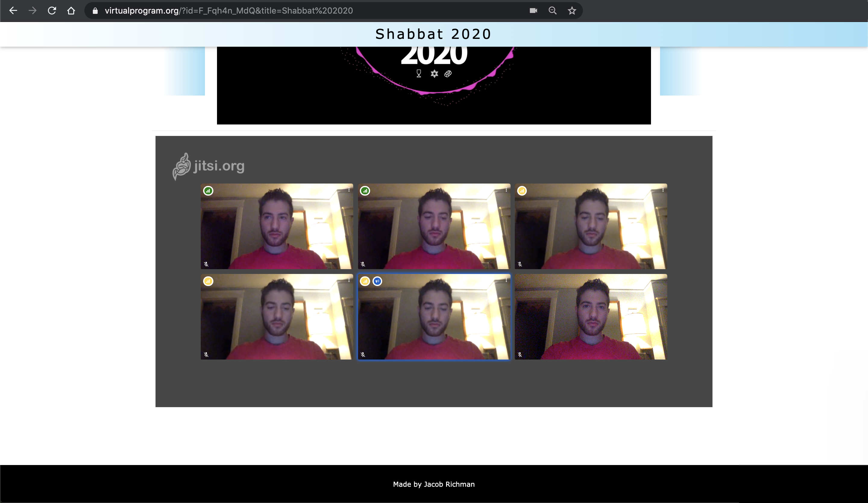Click the muted mic icon on bottom-left video
This screenshot has width=868, height=503.
pyautogui.click(x=206, y=354)
